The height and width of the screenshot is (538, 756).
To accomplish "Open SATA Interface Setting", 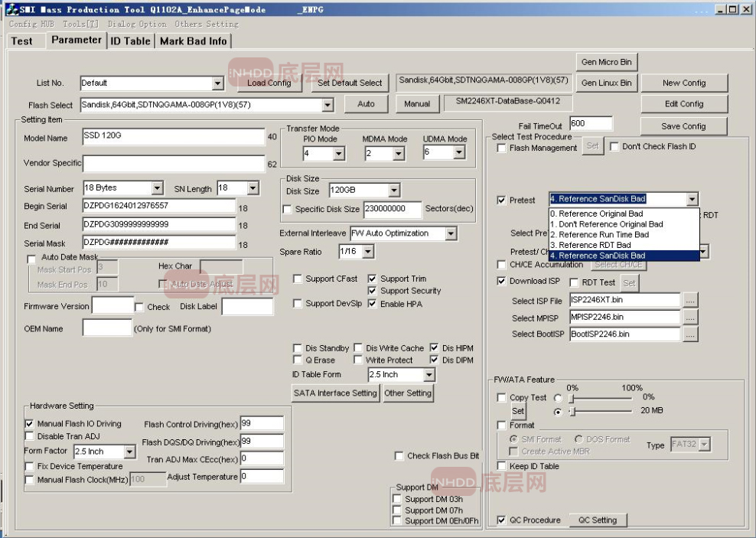I will [335, 393].
